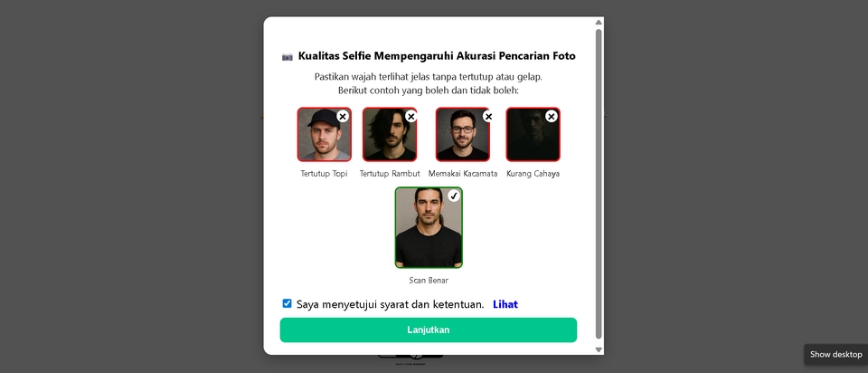Click the checkmark badge on Scan Benar photo

click(x=454, y=196)
